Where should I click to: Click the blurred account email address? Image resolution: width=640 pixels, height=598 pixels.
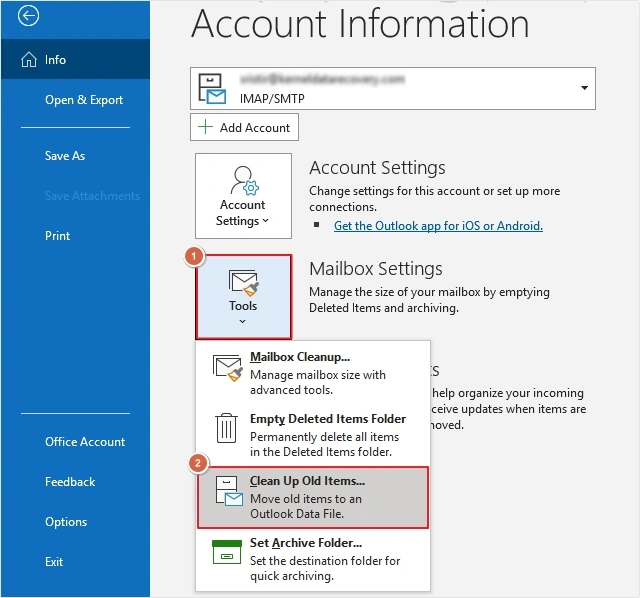point(322,79)
